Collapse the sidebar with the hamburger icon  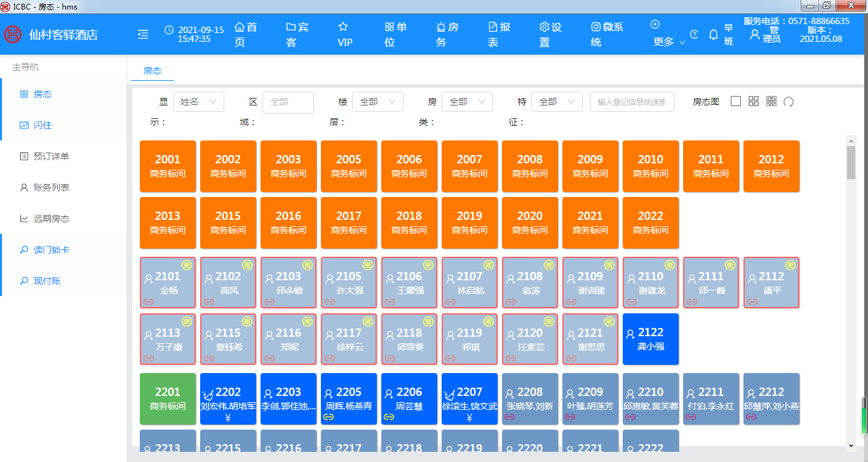pyautogui.click(x=143, y=34)
